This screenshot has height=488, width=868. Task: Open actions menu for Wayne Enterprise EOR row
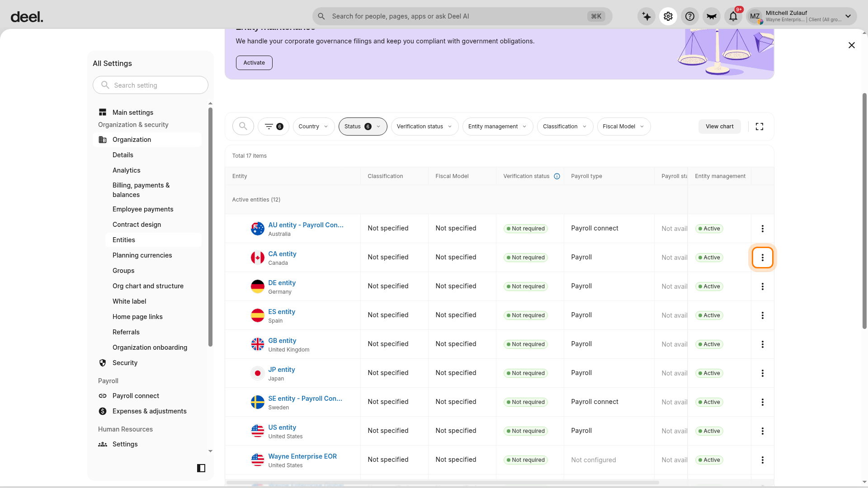coord(763,460)
